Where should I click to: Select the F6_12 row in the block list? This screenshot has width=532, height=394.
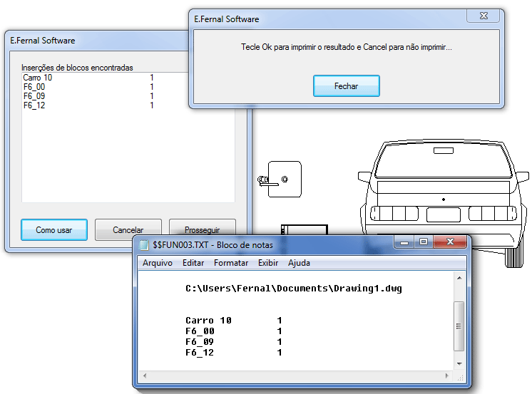pyautogui.click(x=128, y=105)
